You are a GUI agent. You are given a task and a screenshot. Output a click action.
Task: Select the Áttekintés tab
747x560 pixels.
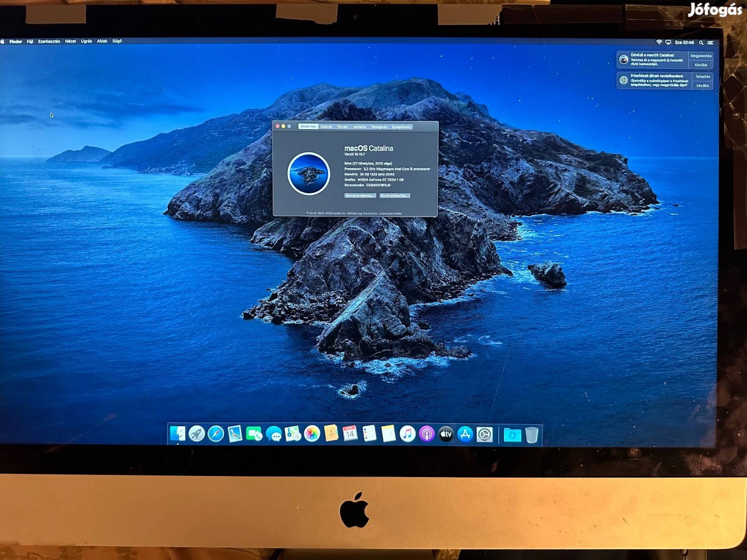[308, 127]
